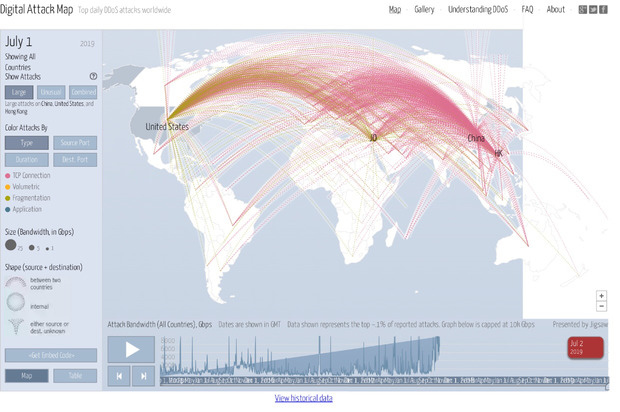Open the View historical data link
Image resolution: width=620 pixels, height=412 pixels.
coord(304,398)
